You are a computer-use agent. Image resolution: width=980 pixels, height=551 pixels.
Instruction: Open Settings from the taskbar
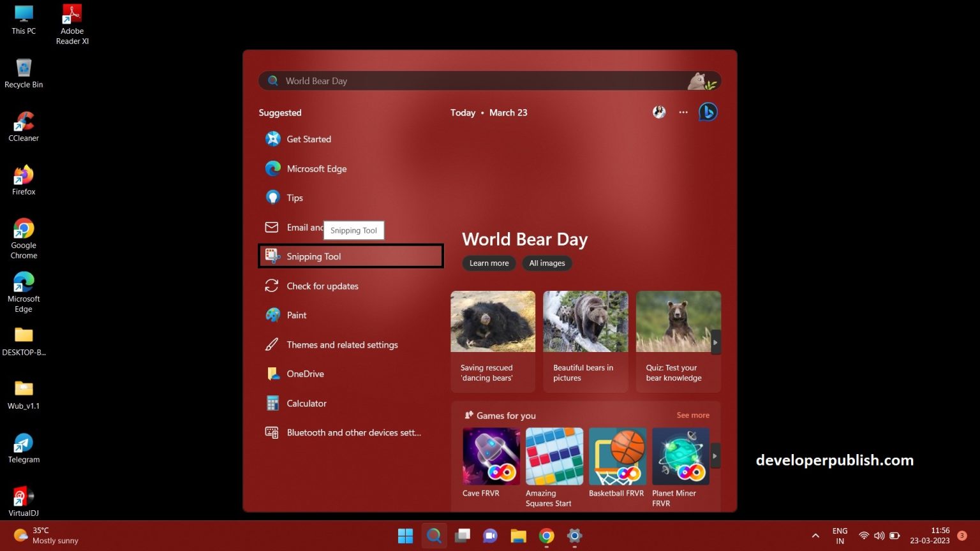click(574, 536)
